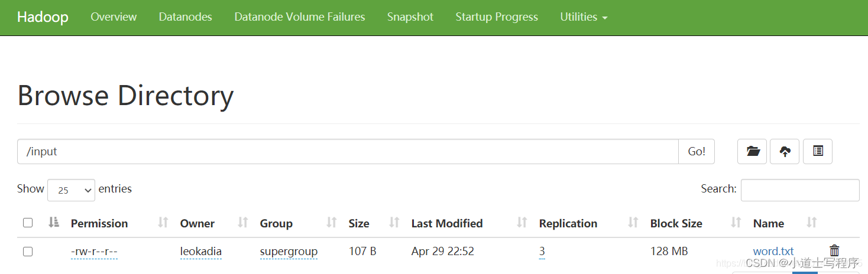Click the list (cut & paste) icon button
Screen dimensions: 868x274
click(x=818, y=152)
